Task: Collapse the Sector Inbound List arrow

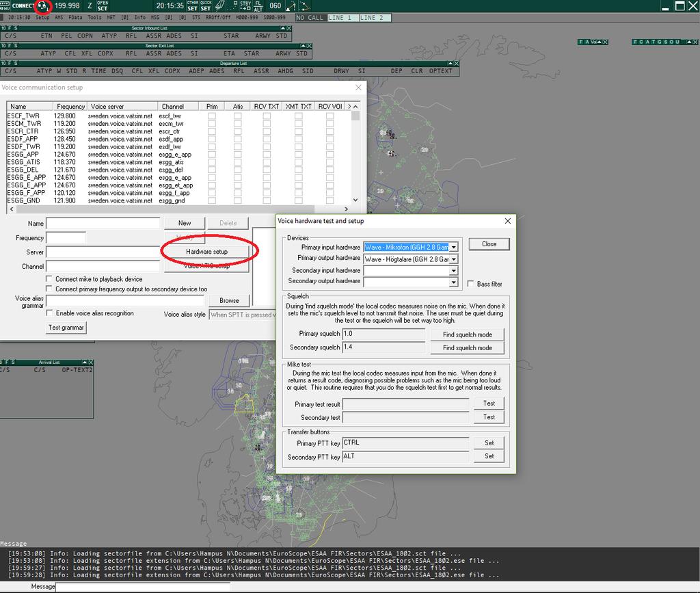Action: coord(282,28)
